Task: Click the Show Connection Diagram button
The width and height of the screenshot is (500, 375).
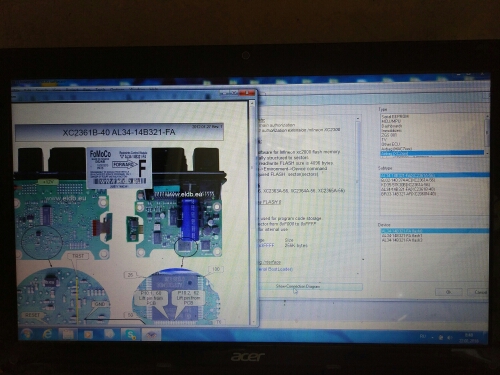Action: [x=310, y=287]
